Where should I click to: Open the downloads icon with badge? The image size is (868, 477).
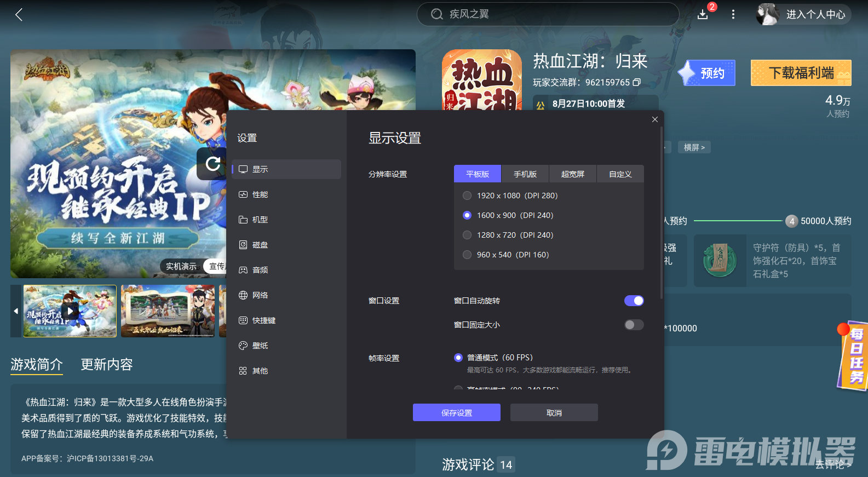click(x=703, y=14)
